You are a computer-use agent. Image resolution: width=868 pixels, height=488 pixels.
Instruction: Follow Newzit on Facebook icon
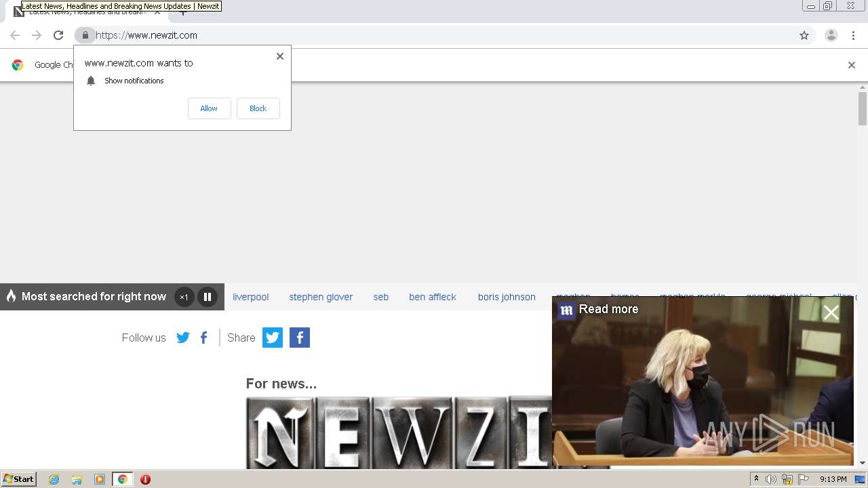click(x=203, y=338)
